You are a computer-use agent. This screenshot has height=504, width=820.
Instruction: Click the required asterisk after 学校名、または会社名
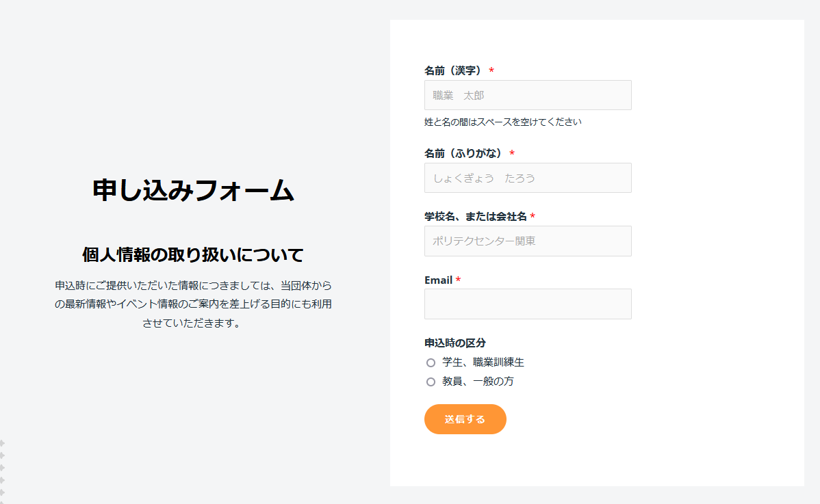click(x=533, y=217)
